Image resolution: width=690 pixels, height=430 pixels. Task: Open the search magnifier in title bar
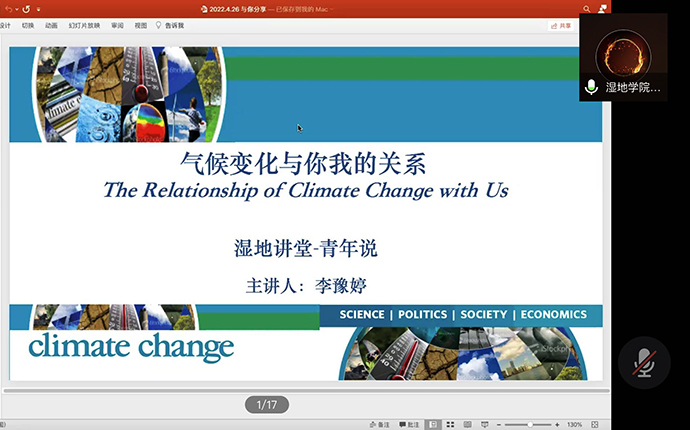click(x=587, y=9)
